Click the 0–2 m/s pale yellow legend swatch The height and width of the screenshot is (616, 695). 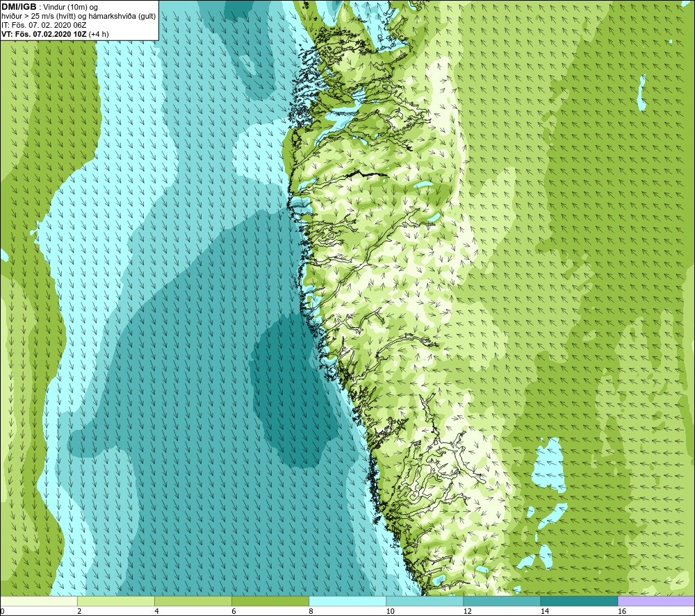click(x=39, y=601)
